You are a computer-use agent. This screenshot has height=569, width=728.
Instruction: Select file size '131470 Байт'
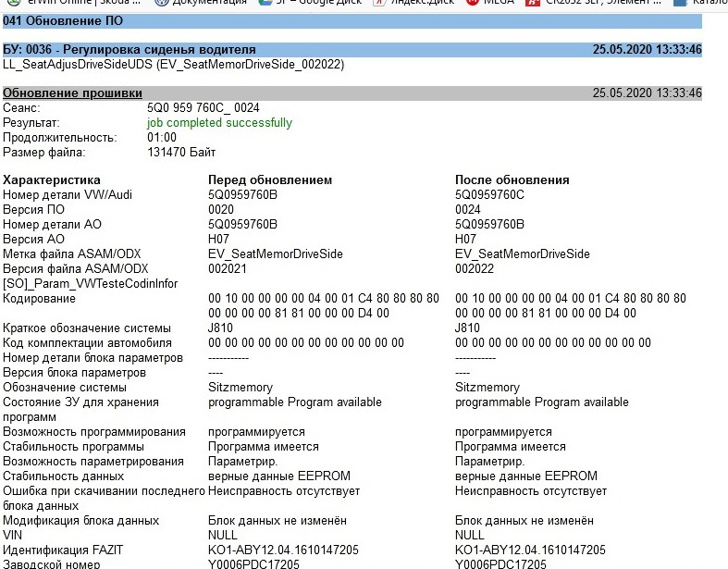tap(181, 153)
